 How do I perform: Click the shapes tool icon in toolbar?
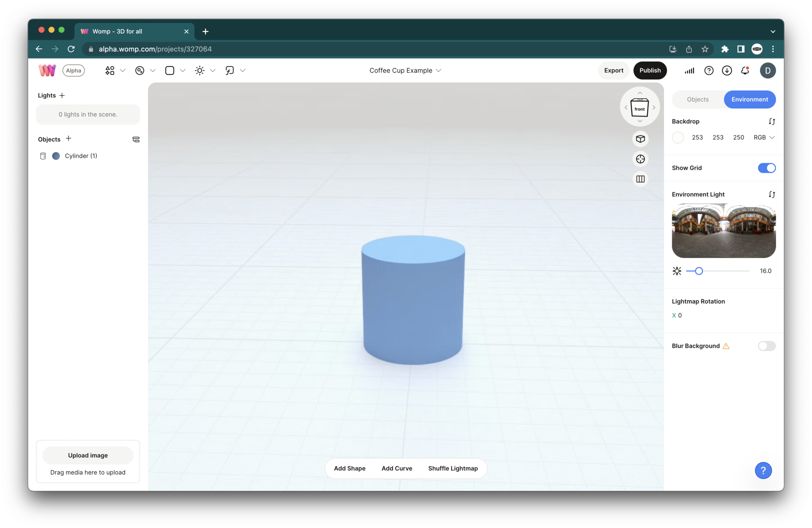point(110,70)
